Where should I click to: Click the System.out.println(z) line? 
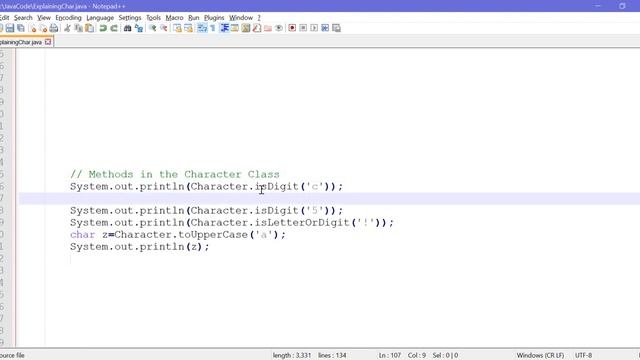click(x=140, y=247)
